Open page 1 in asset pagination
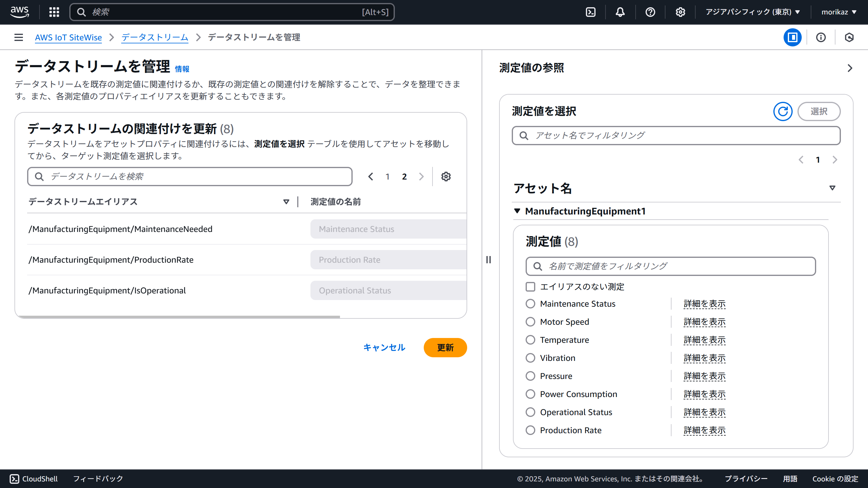 pyautogui.click(x=818, y=160)
